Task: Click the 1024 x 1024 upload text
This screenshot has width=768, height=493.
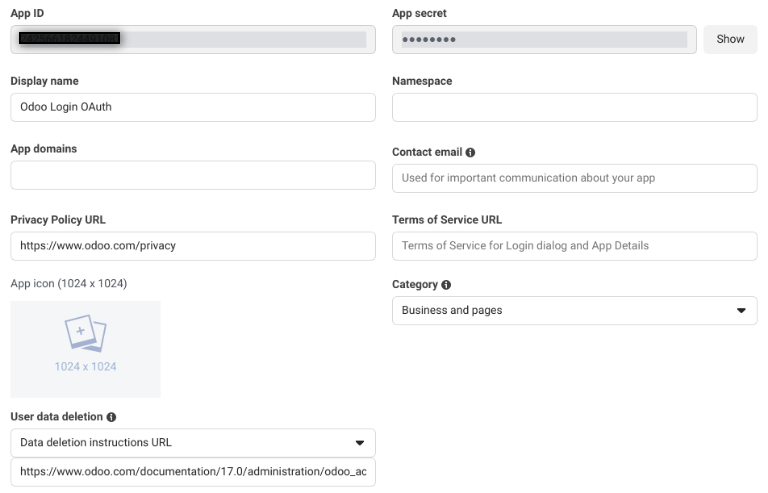Action: (85, 367)
